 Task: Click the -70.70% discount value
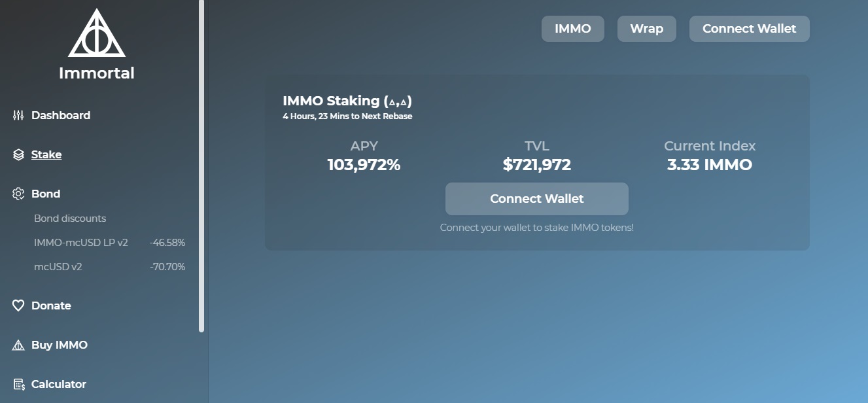pyautogui.click(x=167, y=267)
